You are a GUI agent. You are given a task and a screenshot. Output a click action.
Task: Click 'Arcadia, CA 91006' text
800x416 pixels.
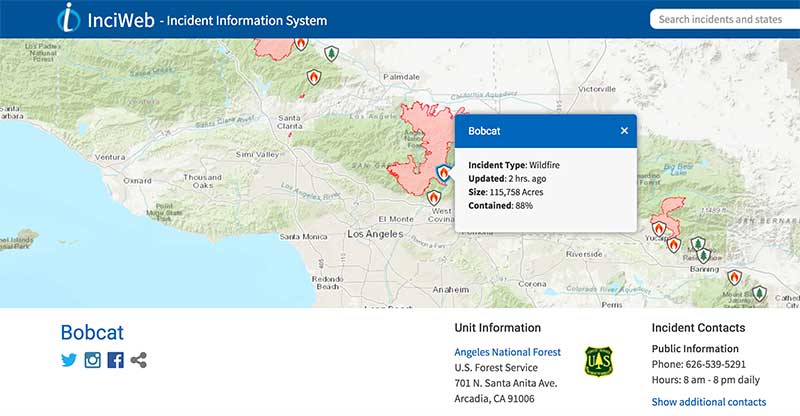494,399
